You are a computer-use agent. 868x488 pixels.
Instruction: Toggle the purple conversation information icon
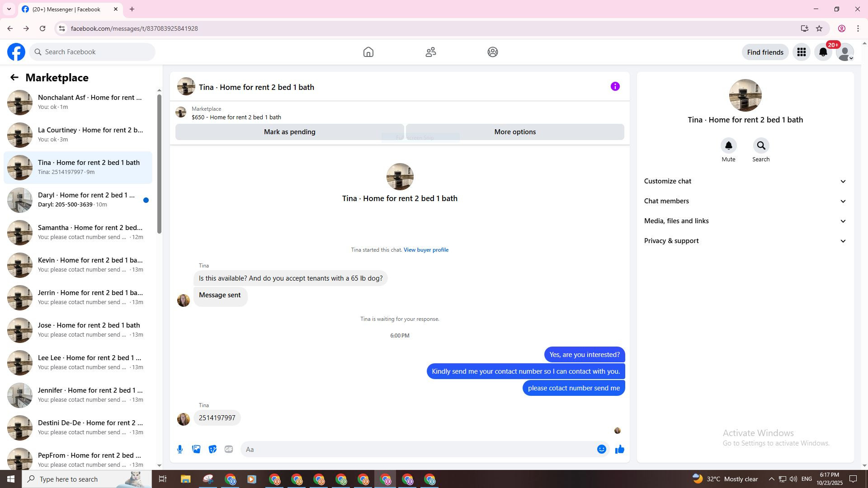coord(615,86)
